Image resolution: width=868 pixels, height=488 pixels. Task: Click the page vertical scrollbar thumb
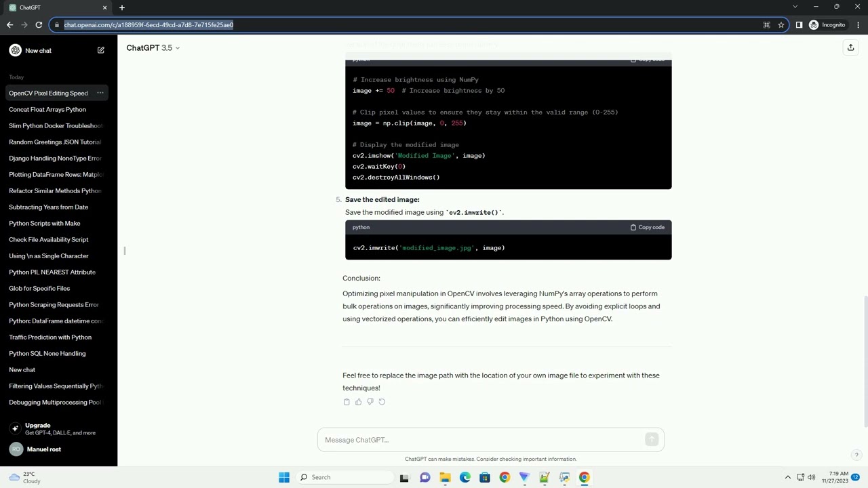(865, 361)
